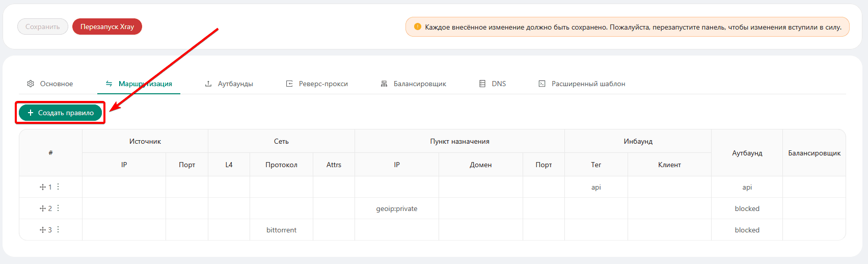Click the drag handle icon of rule 1

tap(43, 187)
